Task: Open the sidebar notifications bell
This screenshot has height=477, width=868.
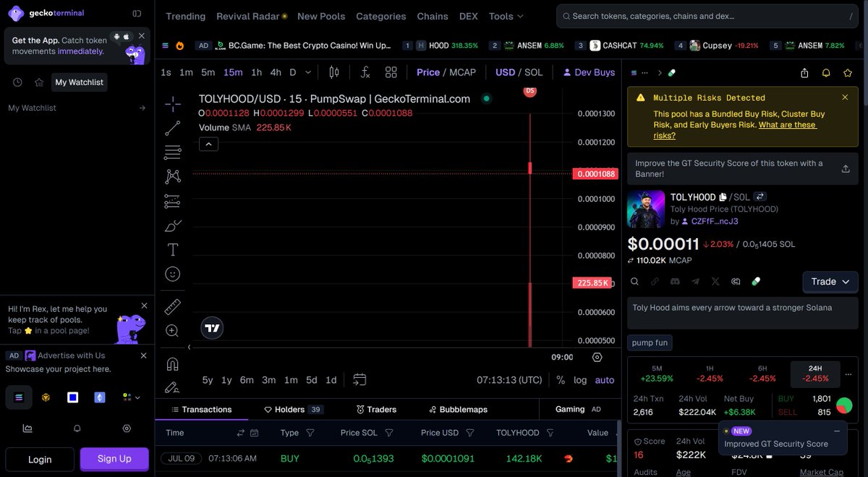Action: 77,429
